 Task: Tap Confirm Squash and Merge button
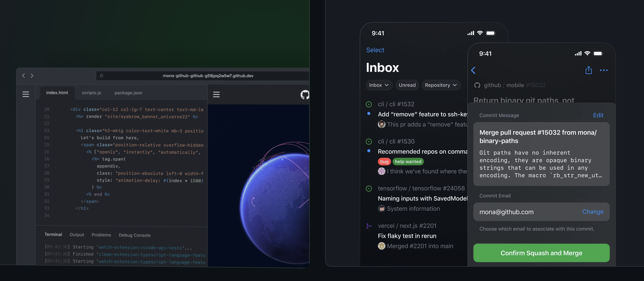pyautogui.click(x=541, y=253)
